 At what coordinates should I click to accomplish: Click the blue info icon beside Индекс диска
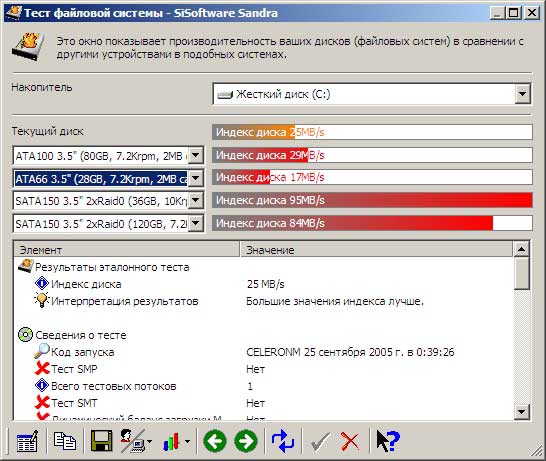pos(42,283)
